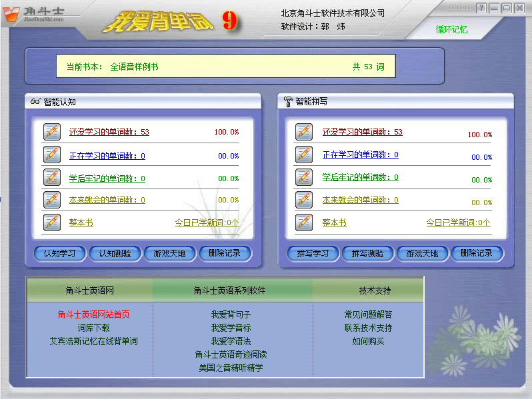Click pencil icon beside 本来就会的单词数 in 智能认知

[52, 200]
